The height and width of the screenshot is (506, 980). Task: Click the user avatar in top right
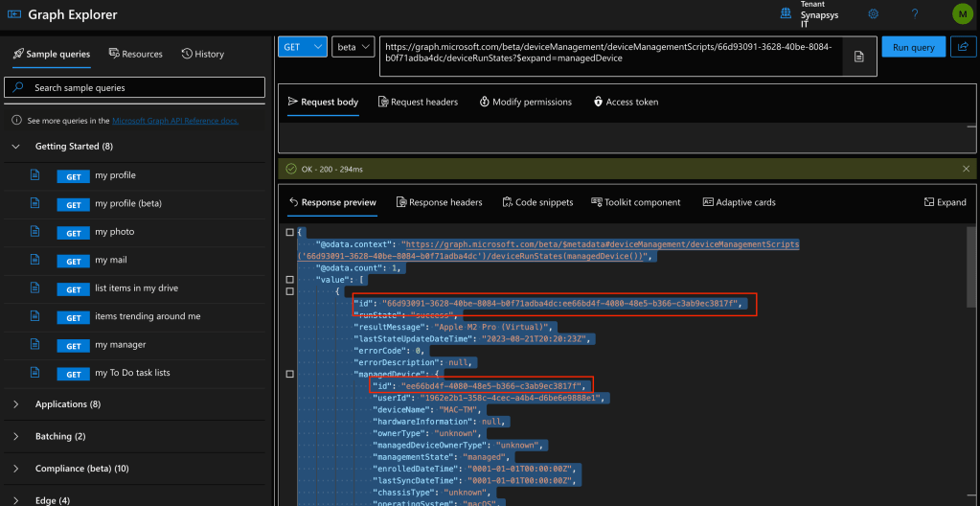[961, 13]
